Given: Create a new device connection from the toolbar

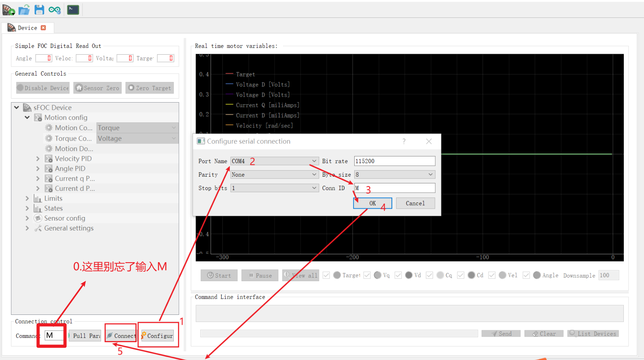Looking at the screenshot, I should coord(8,10).
